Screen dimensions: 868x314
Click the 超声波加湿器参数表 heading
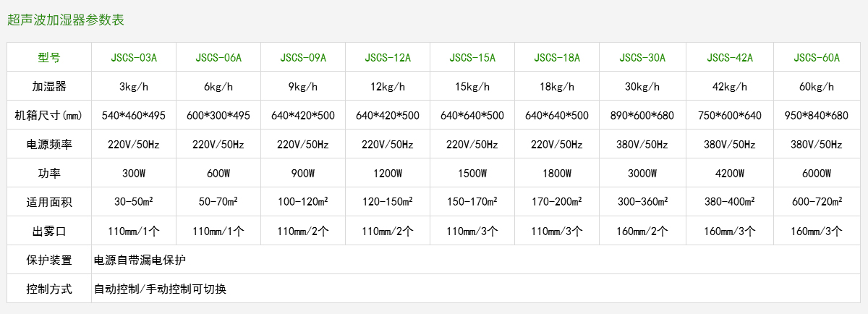66,20
